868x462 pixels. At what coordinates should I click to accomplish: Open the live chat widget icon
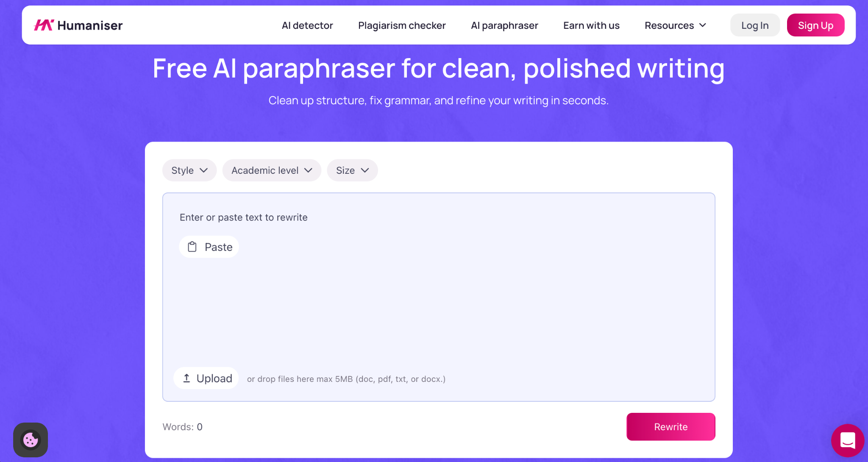pos(848,441)
